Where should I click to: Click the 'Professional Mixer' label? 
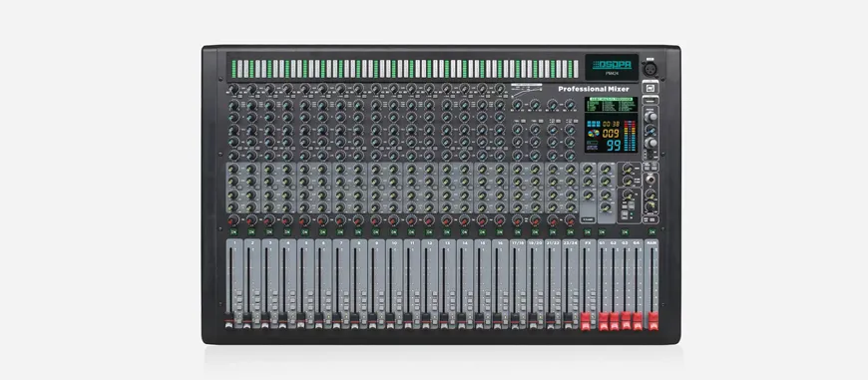point(594,89)
